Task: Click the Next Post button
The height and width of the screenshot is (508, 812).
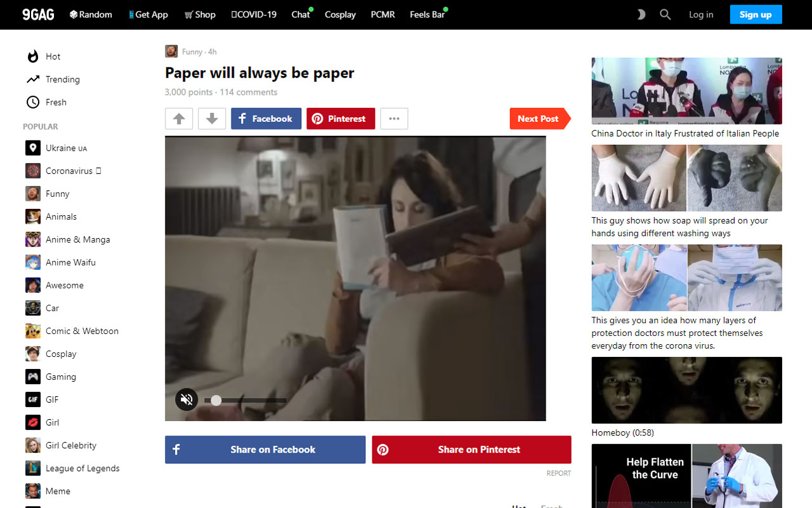Action: (539, 118)
